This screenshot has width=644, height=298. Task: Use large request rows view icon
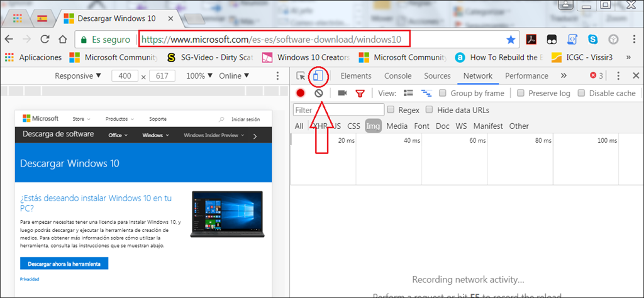click(408, 93)
